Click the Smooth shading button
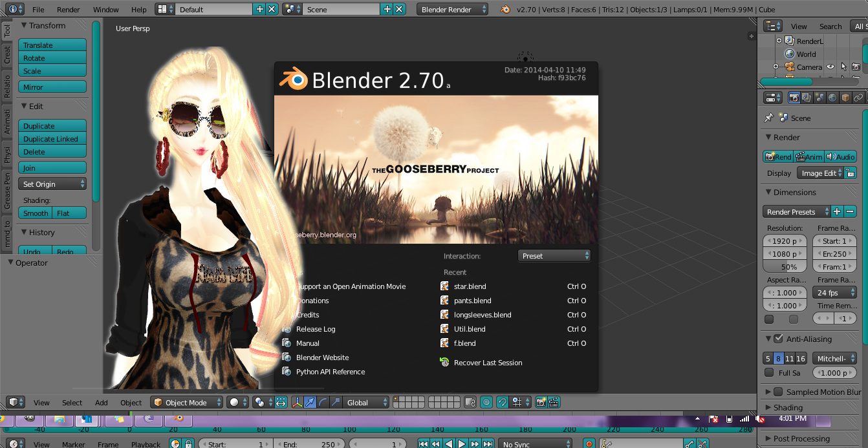This screenshot has height=448, width=868. point(36,213)
